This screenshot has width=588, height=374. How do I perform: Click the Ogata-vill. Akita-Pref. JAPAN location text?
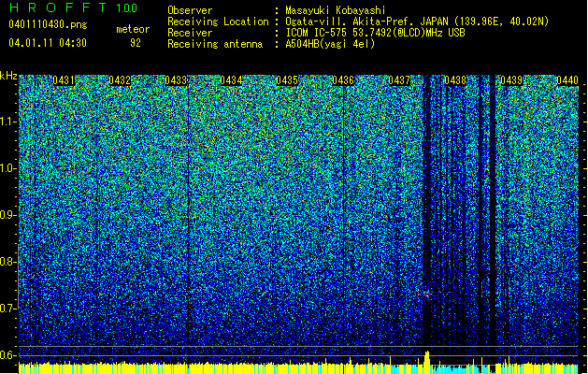417,22
